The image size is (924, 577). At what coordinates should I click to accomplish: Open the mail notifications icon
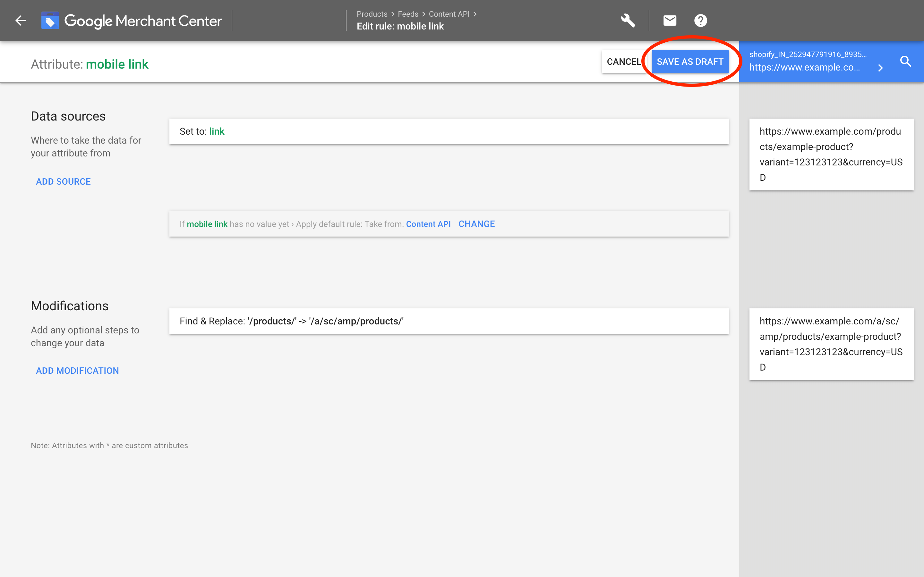click(x=670, y=21)
